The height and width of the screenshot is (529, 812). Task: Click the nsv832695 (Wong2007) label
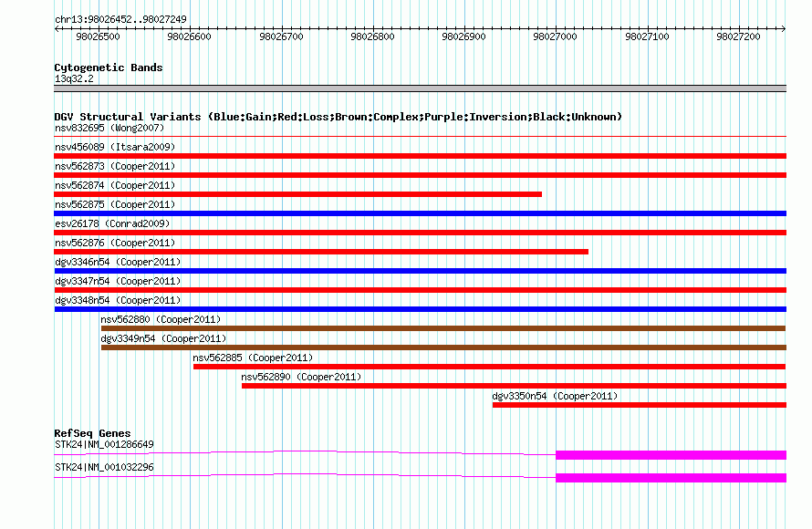coord(109,128)
